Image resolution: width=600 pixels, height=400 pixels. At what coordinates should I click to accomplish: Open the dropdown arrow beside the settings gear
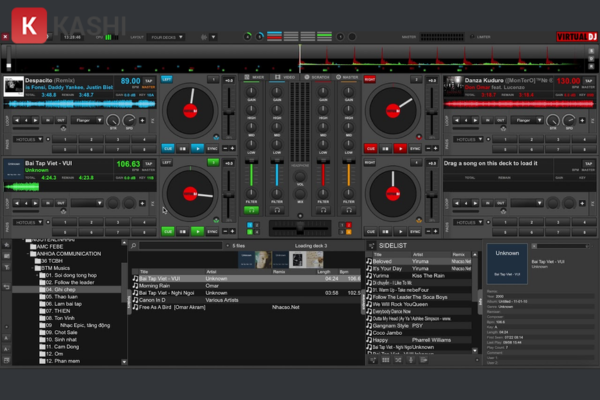(214, 37)
